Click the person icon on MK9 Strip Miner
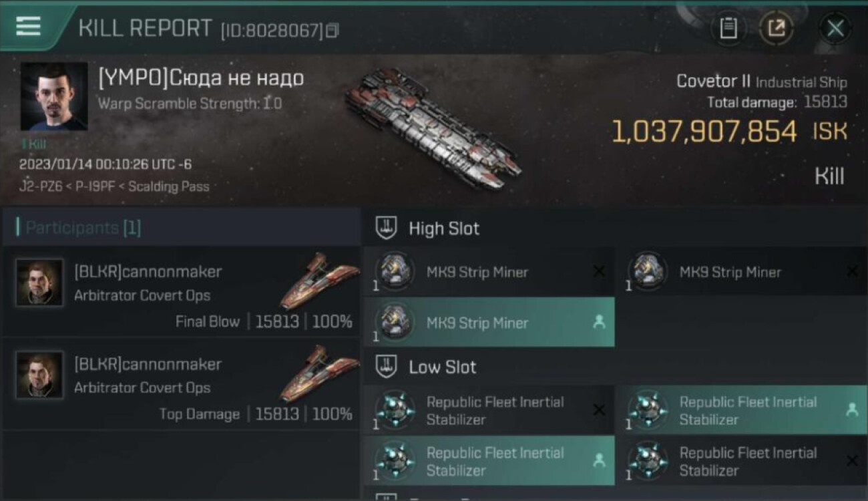868x501 pixels. tap(599, 323)
